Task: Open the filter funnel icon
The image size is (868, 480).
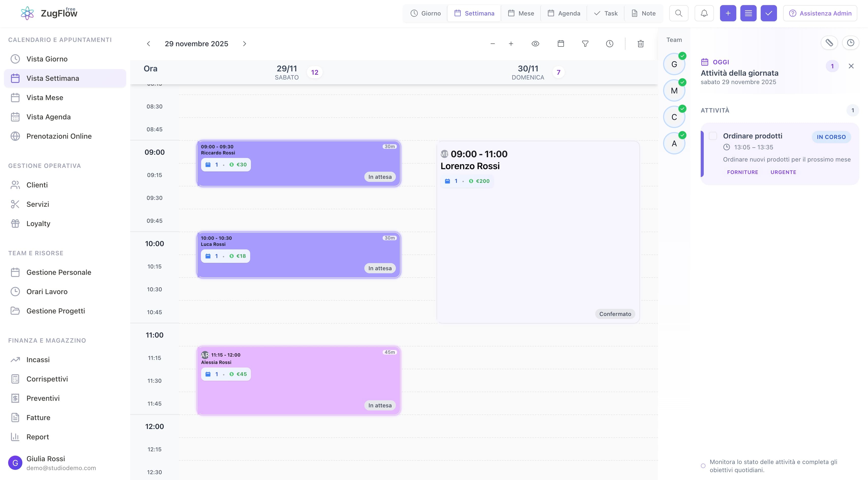Action: (x=585, y=44)
